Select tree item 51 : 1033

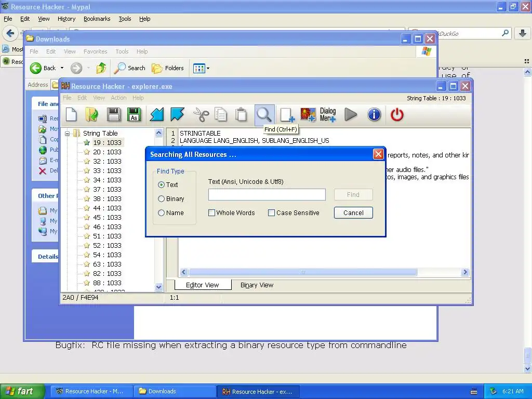coord(107,236)
